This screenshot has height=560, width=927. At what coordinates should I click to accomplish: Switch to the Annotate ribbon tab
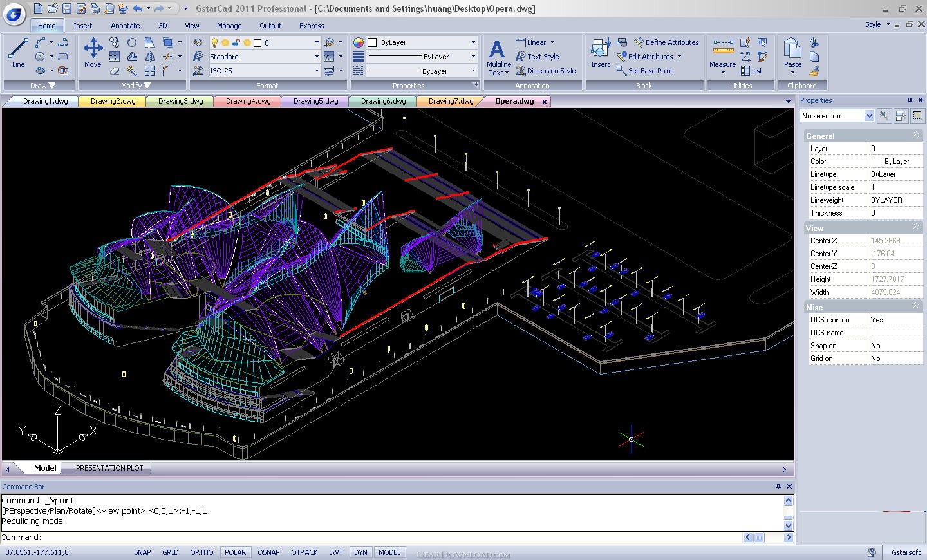(x=125, y=26)
